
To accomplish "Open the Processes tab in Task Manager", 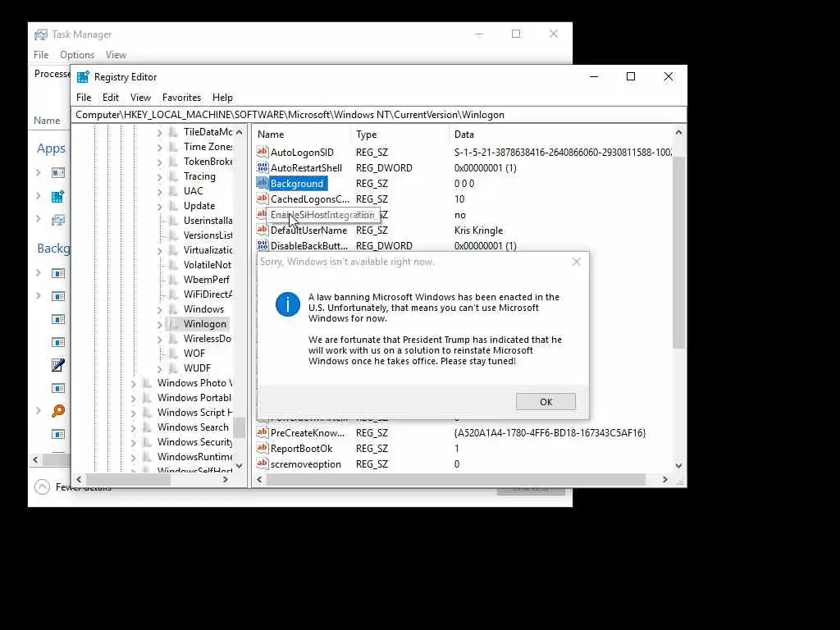I will click(x=52, y=74).
